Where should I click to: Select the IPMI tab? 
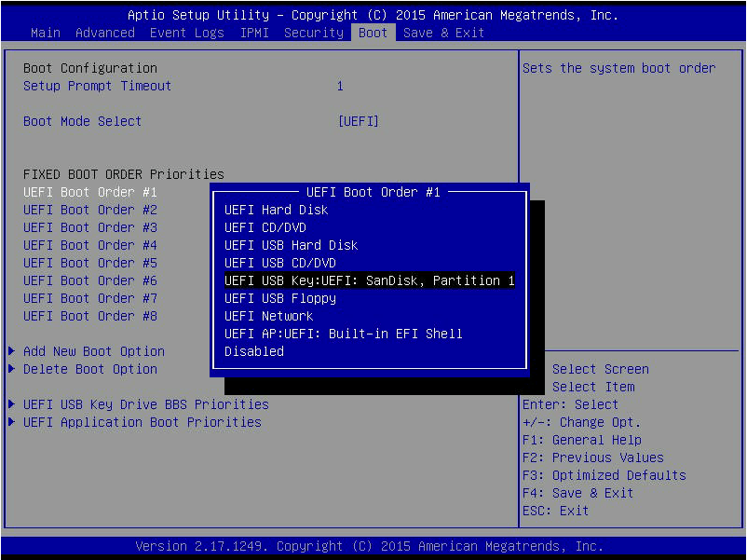[253, 33]
